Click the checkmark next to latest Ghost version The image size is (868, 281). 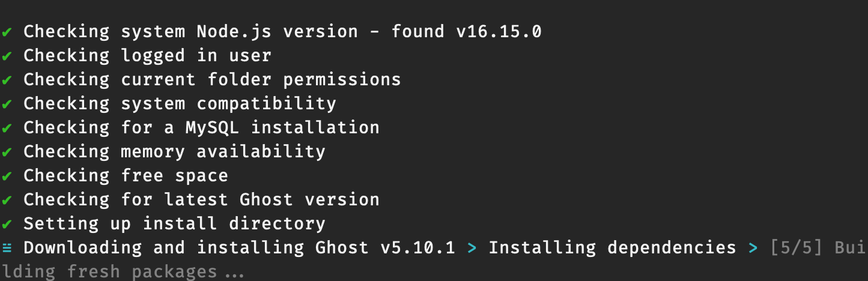pos(7,200)
